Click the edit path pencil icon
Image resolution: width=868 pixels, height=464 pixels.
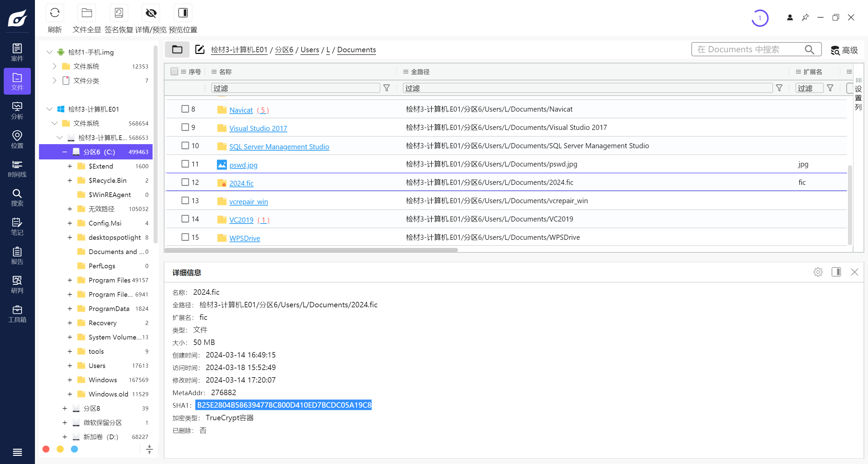[200, 50]
